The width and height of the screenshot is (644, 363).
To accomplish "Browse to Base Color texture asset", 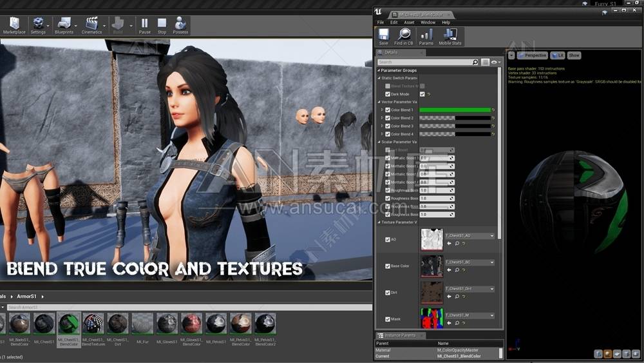I will point(457,270).
